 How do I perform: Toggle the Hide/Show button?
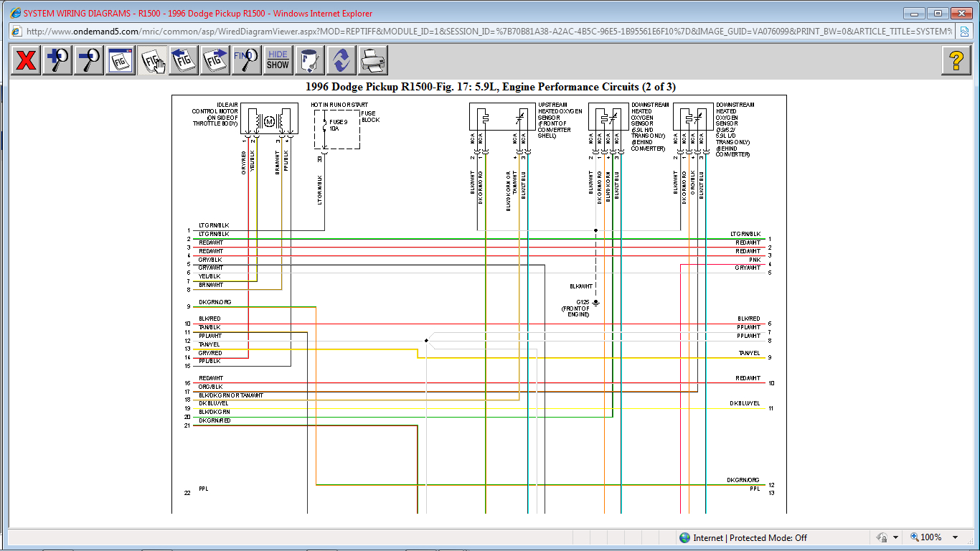pyautogui.click(x=278, y=60)
